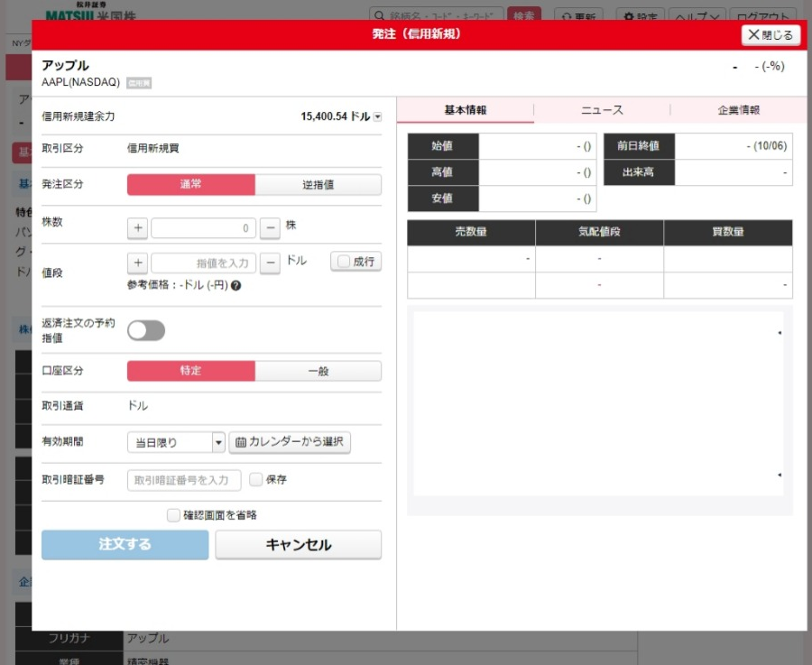Click the 注文する order button
This screenshot has width=812, height=665.
[x=125, y=544]
